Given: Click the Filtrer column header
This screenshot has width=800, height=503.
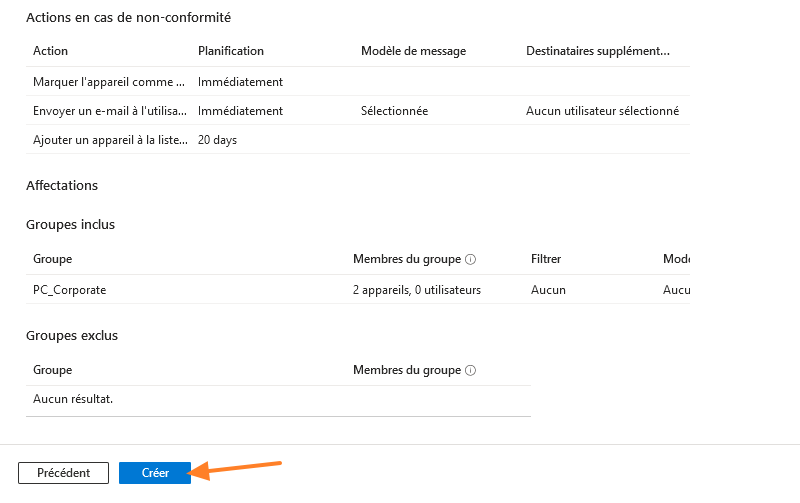Looking at the screenshot, I should click(x=546, y=259).
